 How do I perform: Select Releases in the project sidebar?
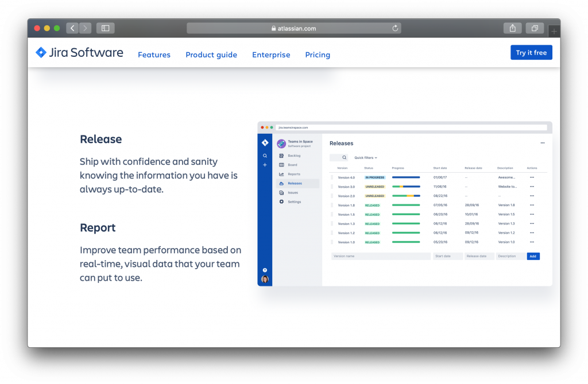click(298, 183)
